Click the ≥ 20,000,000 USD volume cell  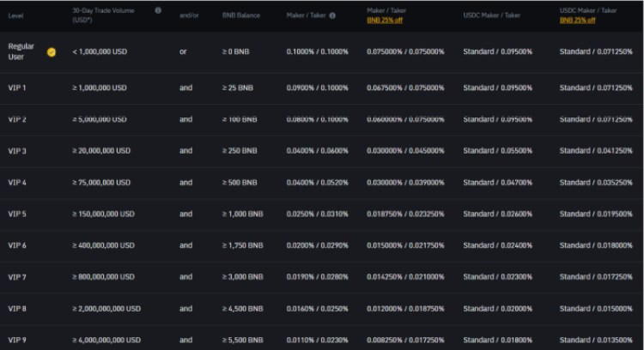click(x=101, y=151)
